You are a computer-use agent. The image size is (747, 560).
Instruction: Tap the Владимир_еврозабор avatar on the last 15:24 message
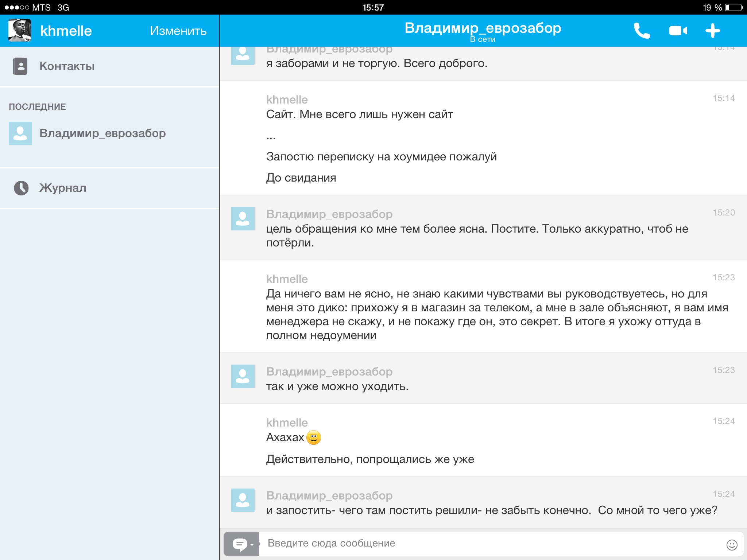click(x=243, y=500)
